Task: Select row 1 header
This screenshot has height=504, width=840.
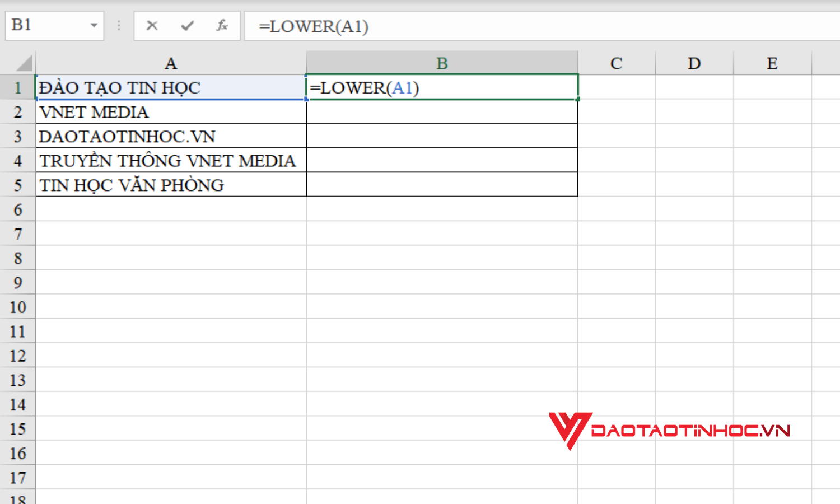Action: 17,88
